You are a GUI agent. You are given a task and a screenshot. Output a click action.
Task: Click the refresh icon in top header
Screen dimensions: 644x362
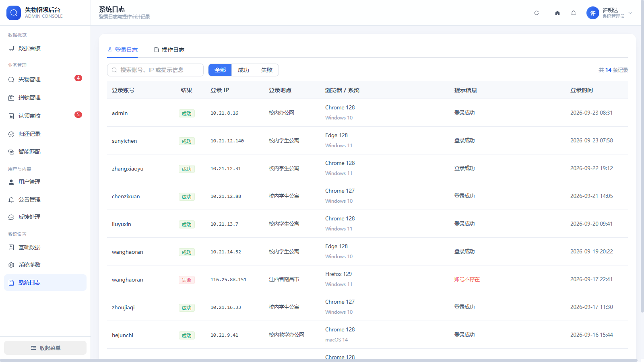pyautogui.click(x=537, y=13)
